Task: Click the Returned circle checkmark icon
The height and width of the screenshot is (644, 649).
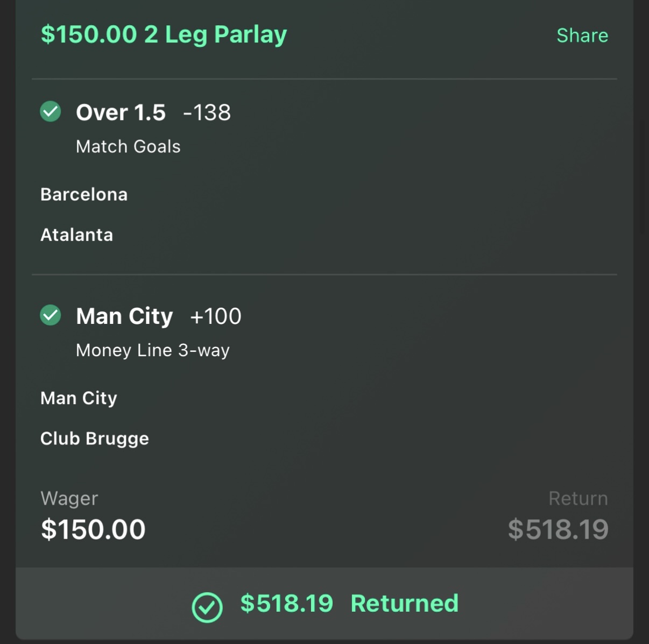Action: (207, 607)
